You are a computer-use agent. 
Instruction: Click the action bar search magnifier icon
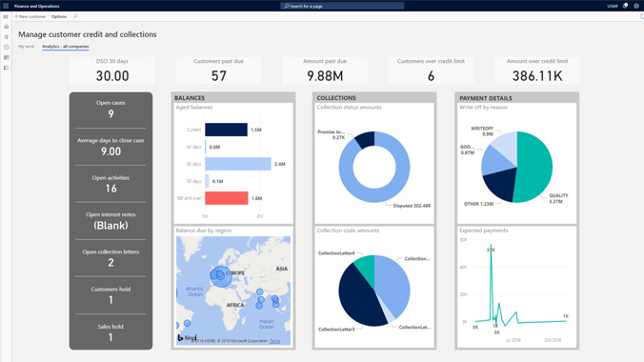(x=75, y=16)
